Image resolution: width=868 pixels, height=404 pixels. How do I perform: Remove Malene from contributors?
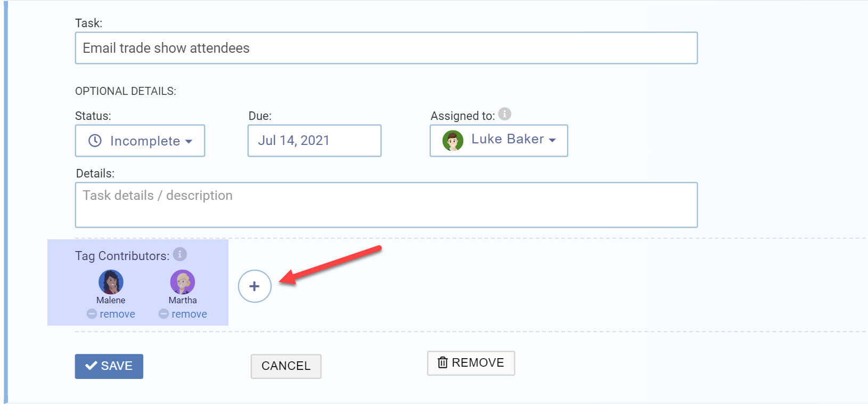pyautogui.click(x=117, y=314)
